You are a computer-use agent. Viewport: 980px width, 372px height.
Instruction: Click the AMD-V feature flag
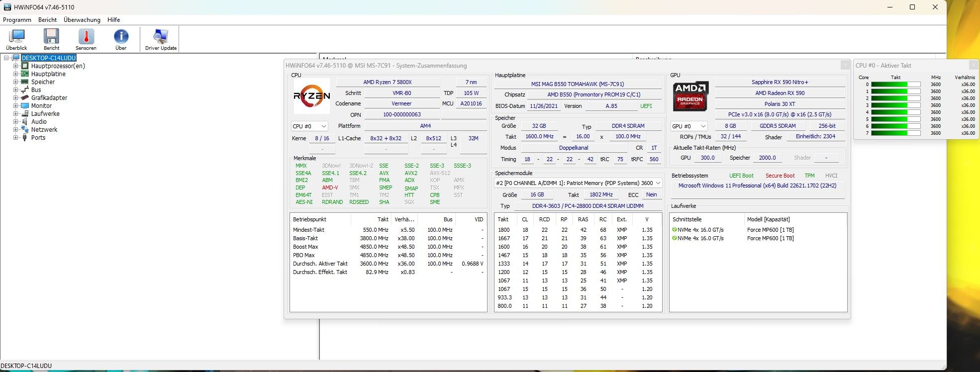pyautogui.click(x=330, y=187)
